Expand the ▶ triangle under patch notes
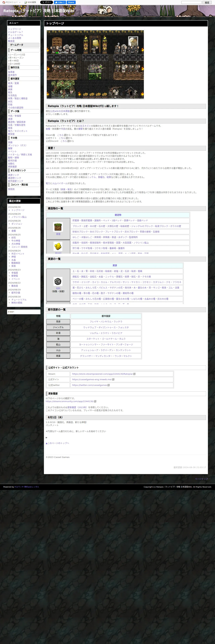 pos(47,438)
